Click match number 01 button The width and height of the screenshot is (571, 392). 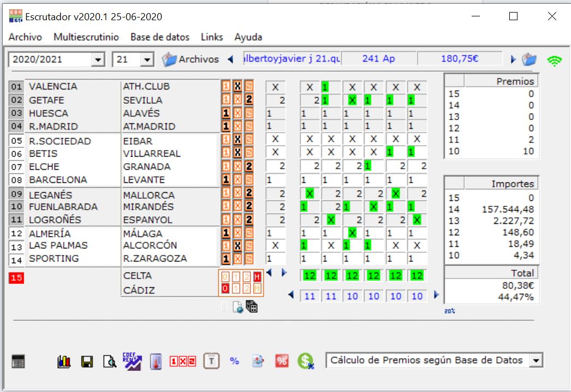(16, 86)
